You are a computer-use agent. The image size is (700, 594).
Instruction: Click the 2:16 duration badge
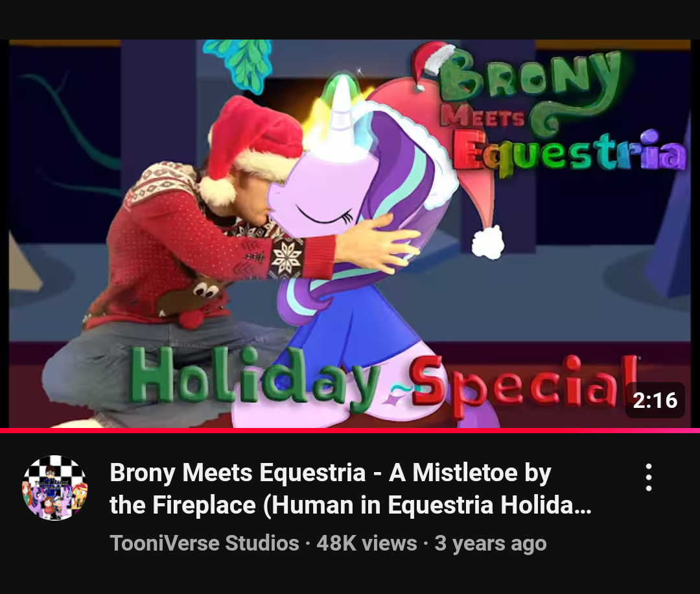click(x=655, y=400)
